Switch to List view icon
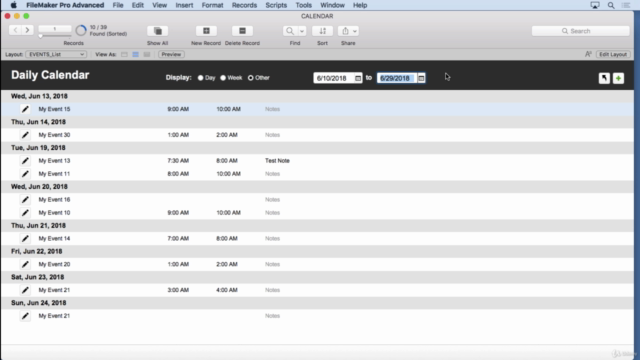Viewport: 640px width, 360px height. coord(136,54)
